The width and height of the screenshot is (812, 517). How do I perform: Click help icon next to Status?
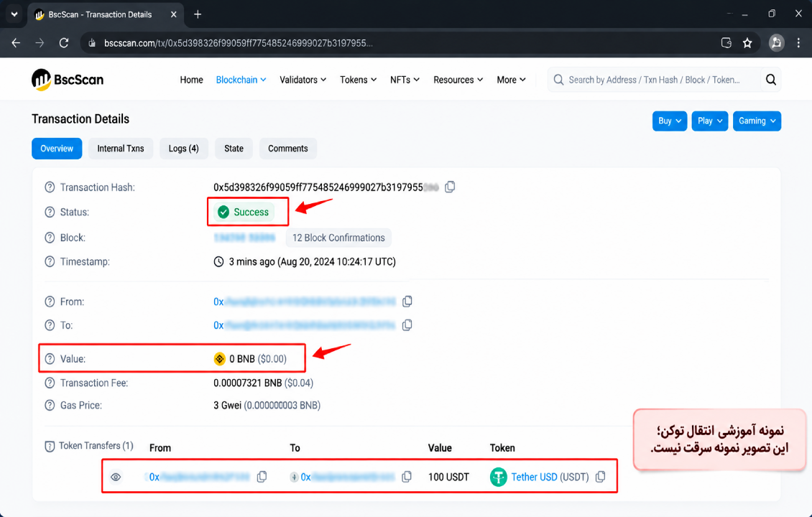(50, 212)
